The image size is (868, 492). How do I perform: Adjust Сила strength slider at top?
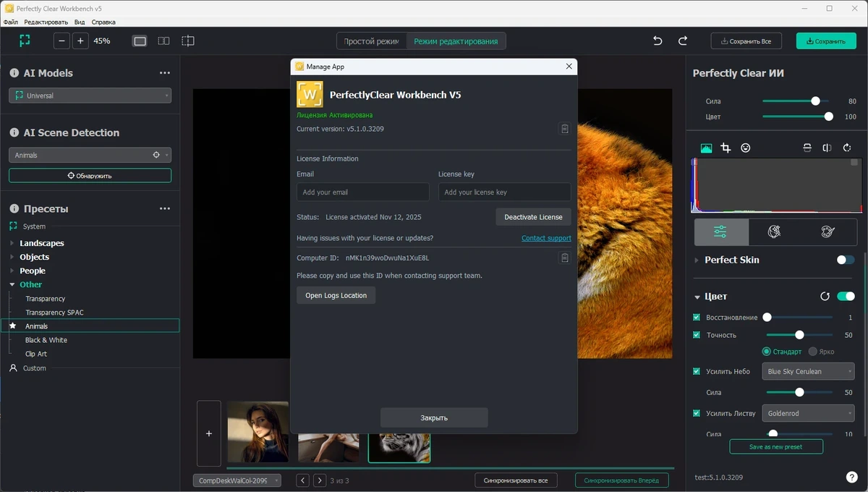coord(815,101)
